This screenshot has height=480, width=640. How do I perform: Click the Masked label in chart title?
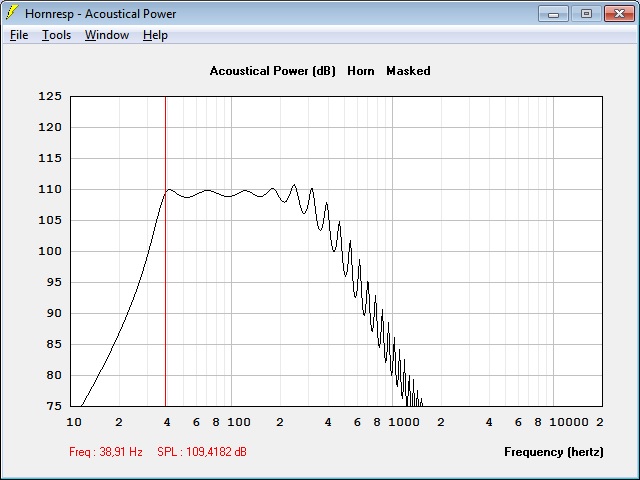tap(408, 71)
